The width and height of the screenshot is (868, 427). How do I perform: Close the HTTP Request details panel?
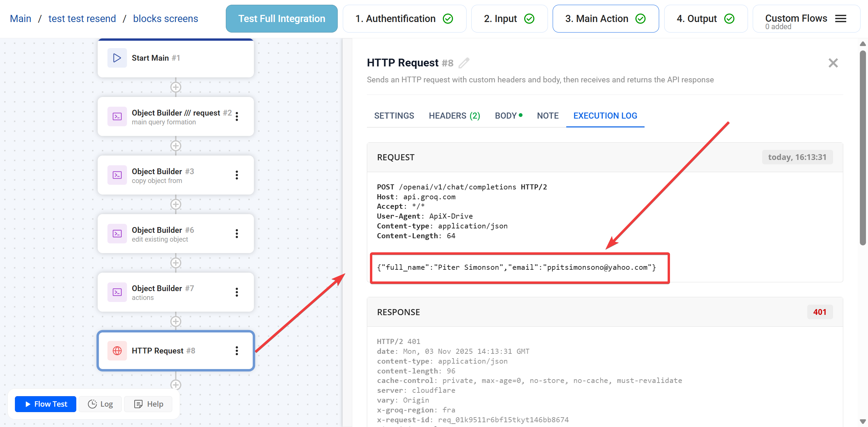click(x=833, y=63)
